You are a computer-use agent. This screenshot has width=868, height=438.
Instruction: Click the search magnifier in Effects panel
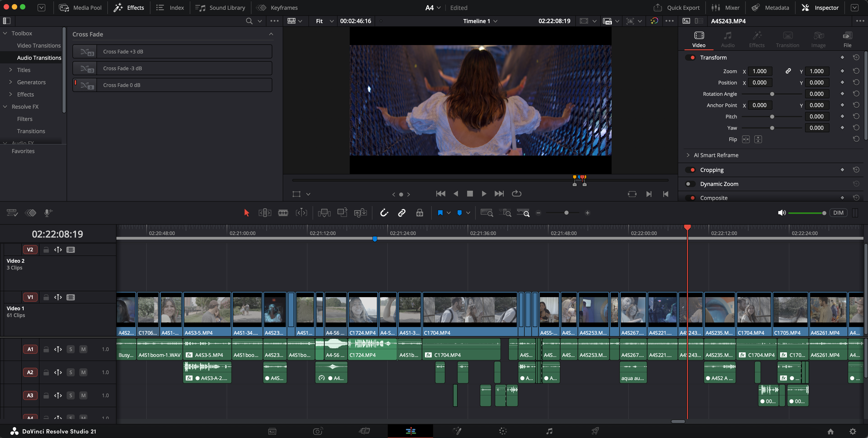pos(249,21)
